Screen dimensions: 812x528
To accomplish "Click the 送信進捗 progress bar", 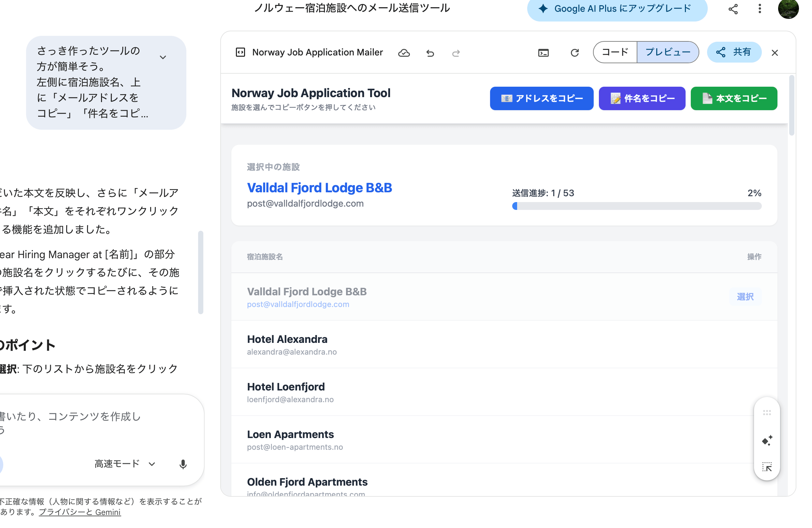I will click(636, 206).
